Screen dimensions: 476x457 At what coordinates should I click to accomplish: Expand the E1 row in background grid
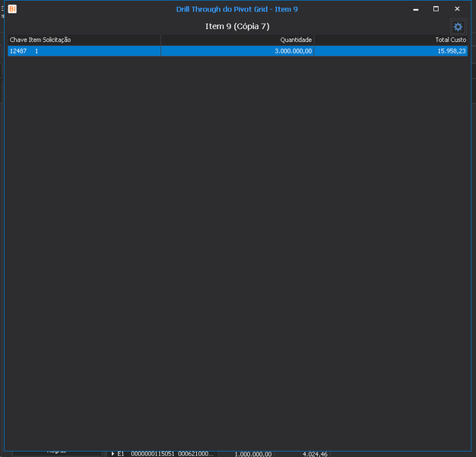click(113, 454)
